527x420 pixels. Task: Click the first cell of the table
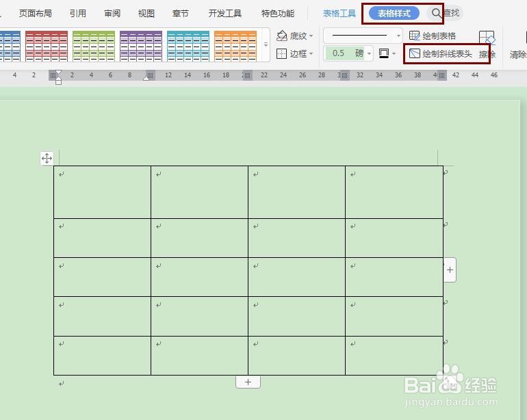click(102, 192)
